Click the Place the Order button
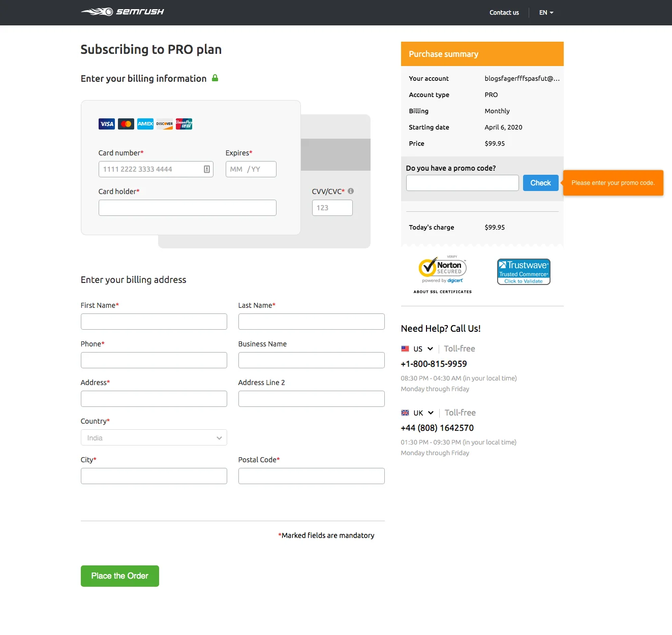This screenshot has height=635, width=672. (119, 576)
